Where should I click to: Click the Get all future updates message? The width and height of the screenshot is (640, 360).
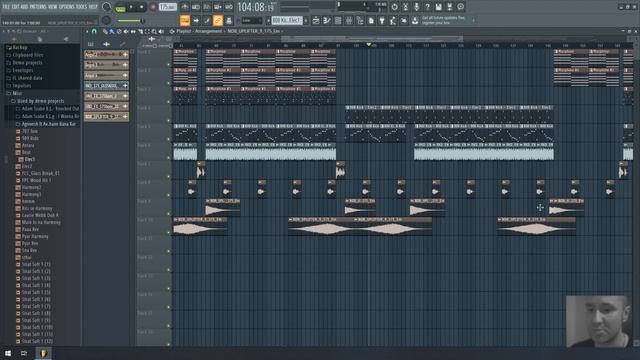pos(443,20)
